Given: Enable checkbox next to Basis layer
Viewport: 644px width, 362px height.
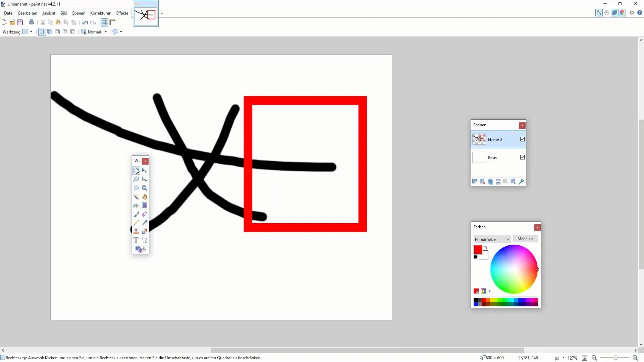Looking at the screenshot, I should coord(522,157).
